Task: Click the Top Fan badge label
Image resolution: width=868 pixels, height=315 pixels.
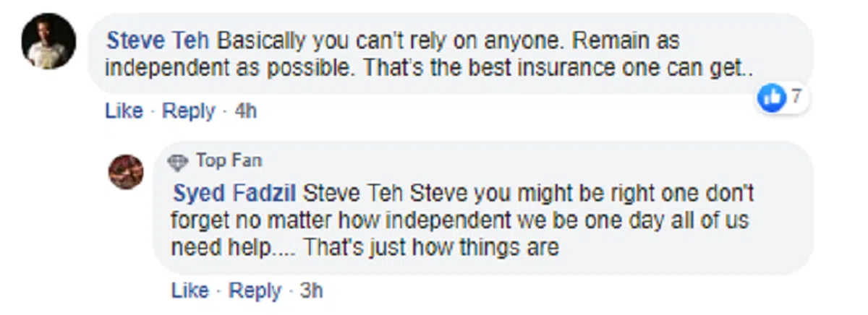Action: tap(229, 160)
